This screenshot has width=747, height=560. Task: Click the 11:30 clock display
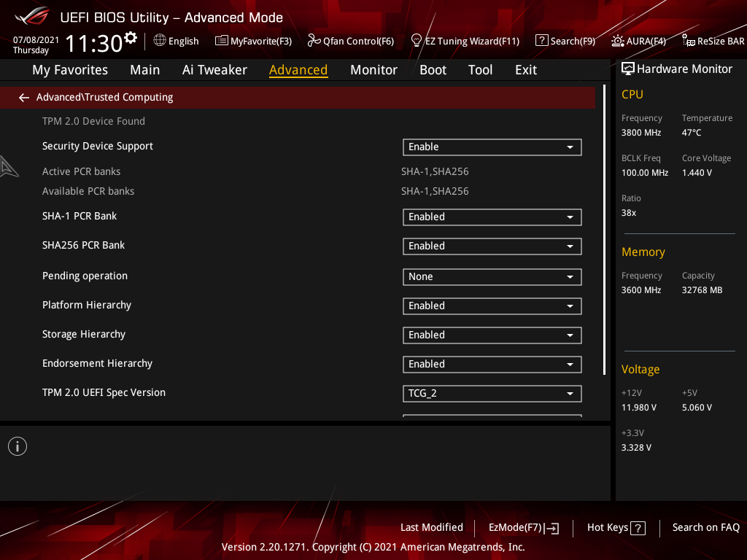[94, 43]
